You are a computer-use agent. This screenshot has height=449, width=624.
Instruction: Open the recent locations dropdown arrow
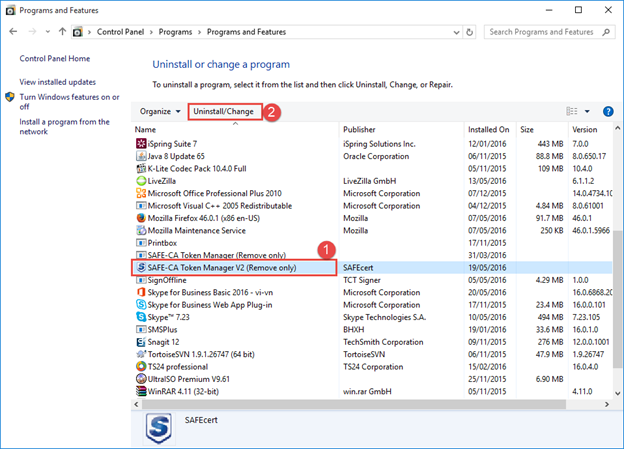47,31
